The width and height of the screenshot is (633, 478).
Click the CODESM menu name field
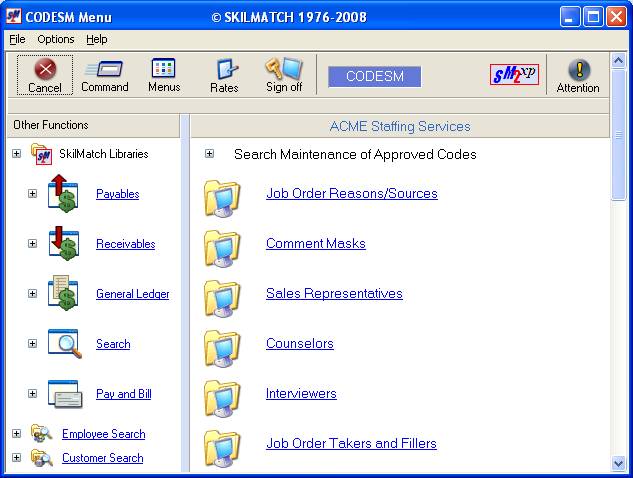point(375,77)
